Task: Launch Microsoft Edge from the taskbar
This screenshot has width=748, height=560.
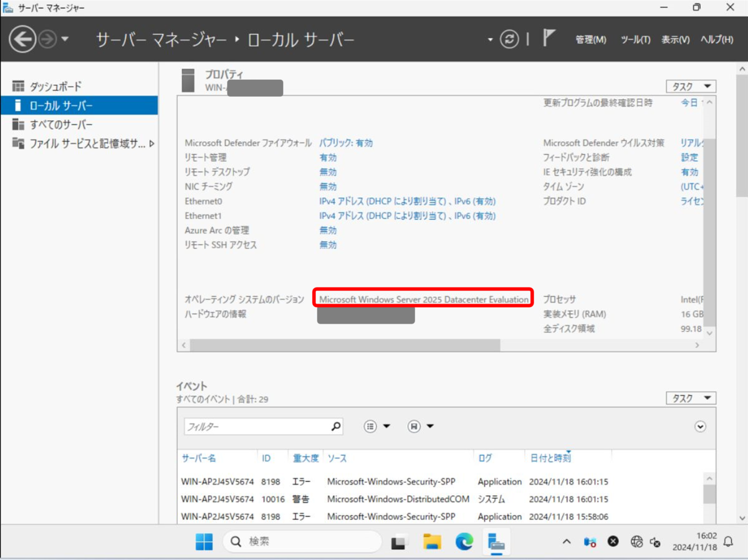Action: [464, 542]
